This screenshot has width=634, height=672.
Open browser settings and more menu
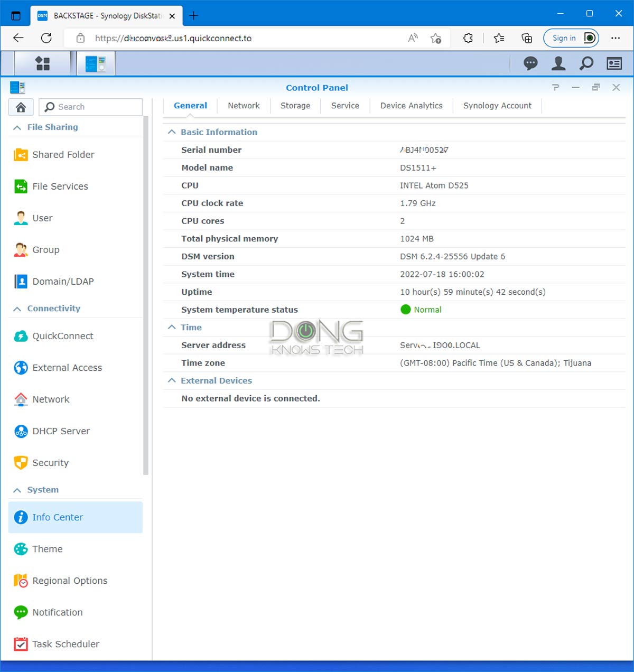tap(616, 38)
